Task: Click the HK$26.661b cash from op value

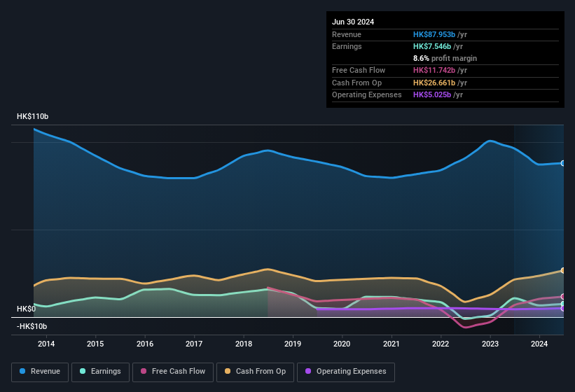Action: [x=434, y=83]
